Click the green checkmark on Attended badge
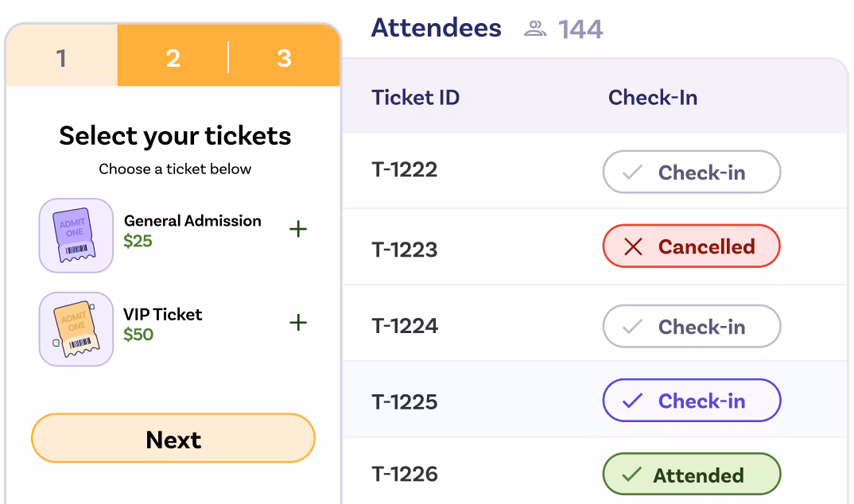854x504 pixels. point(632,475)
